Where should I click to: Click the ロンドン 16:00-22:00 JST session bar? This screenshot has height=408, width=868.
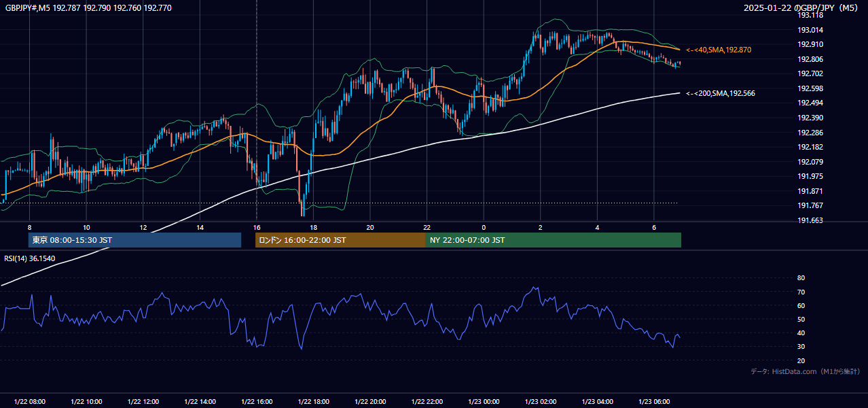340,240
